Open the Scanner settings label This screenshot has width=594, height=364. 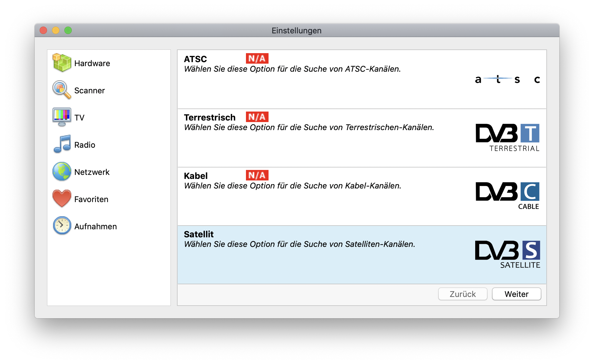click(x=89, y=91)
